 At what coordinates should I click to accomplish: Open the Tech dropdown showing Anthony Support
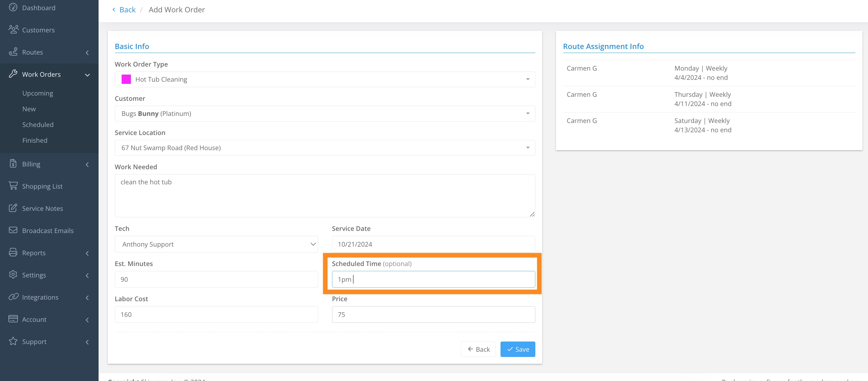tap(216, 244)
